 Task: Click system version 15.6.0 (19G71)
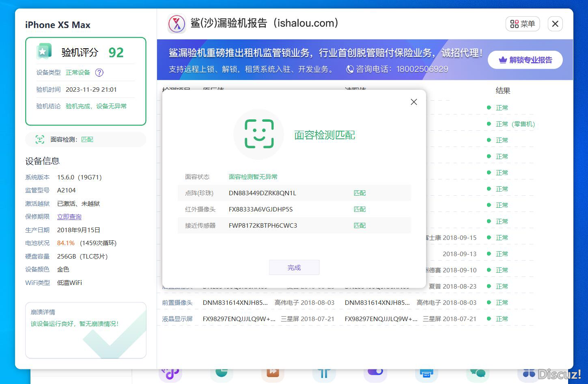point(80,177)
